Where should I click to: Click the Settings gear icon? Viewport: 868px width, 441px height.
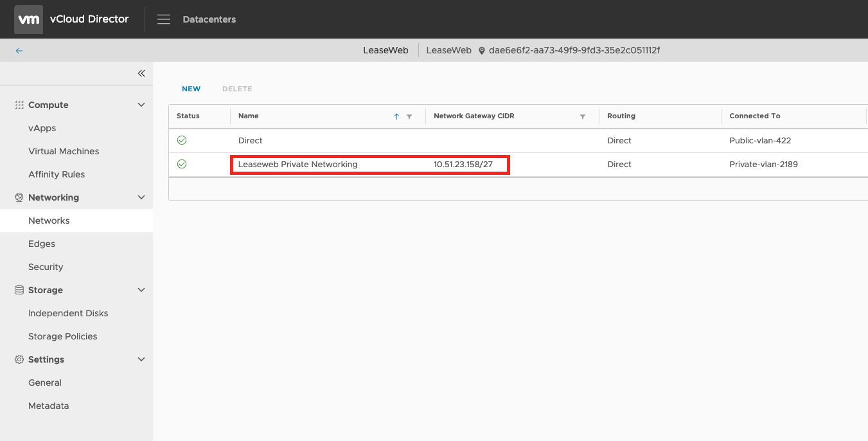click(x=19, y=359)
